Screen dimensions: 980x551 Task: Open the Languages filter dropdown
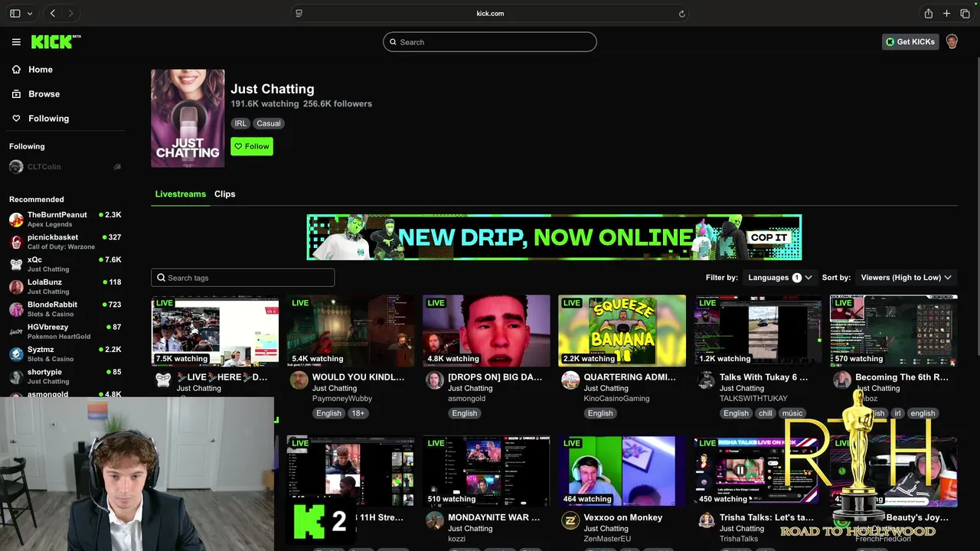pos(779,278)
